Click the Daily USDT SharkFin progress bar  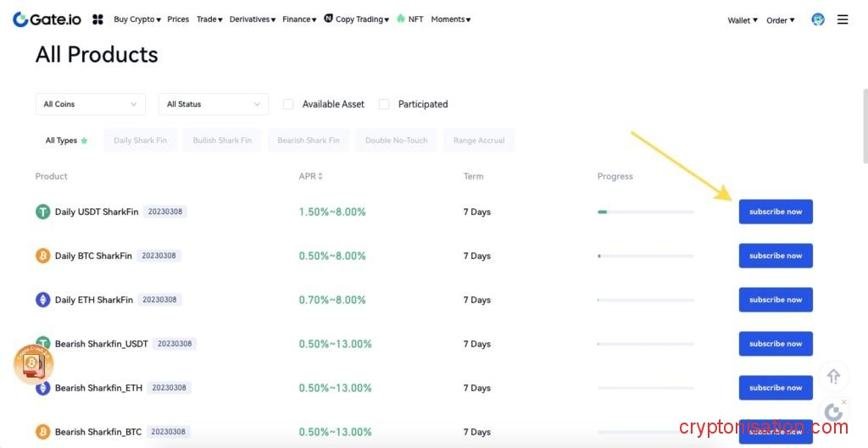tap(645, 212)
